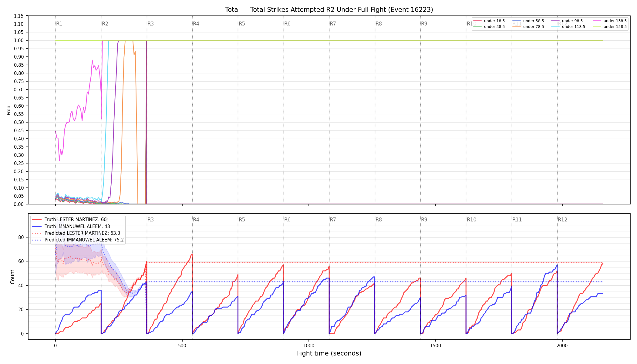Click the R7 round marker in Prob chart
Screen dimensions: 637x364
coord(333,24)
